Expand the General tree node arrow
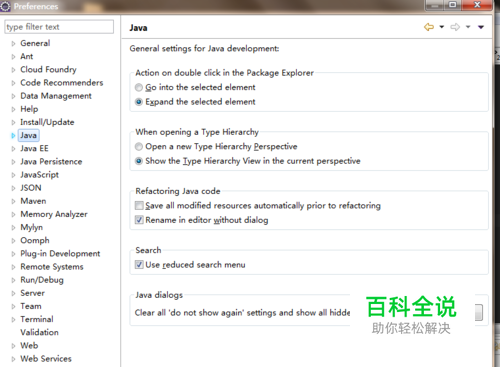 click(x=13, y=43)
